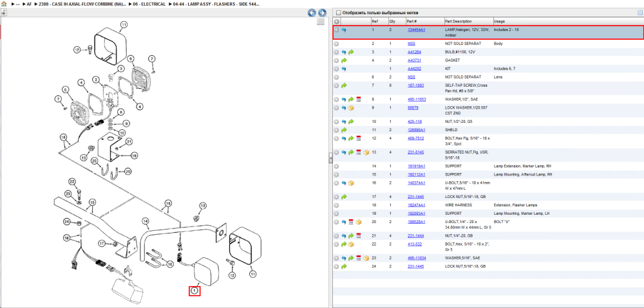Toggle selection circle for ref 1 LAMP row

coord(336,30)
